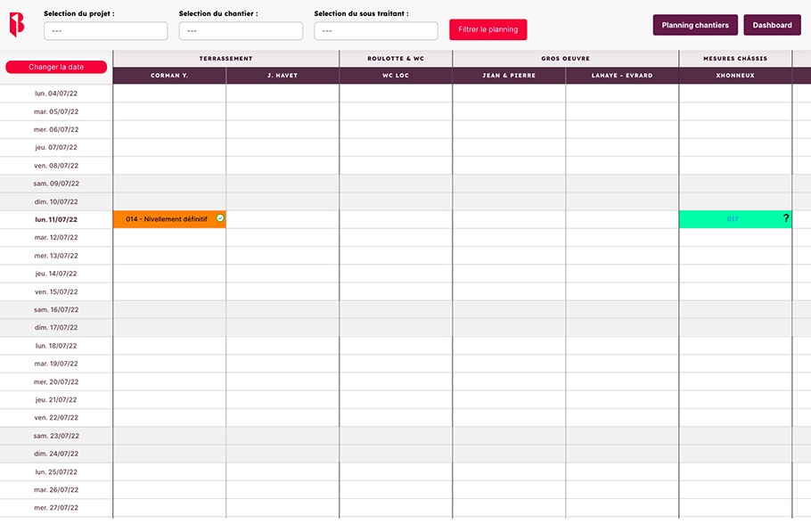811x532 pixels.
Task: Select the 'XHONNEUX' column header
Action: point(735,76)
